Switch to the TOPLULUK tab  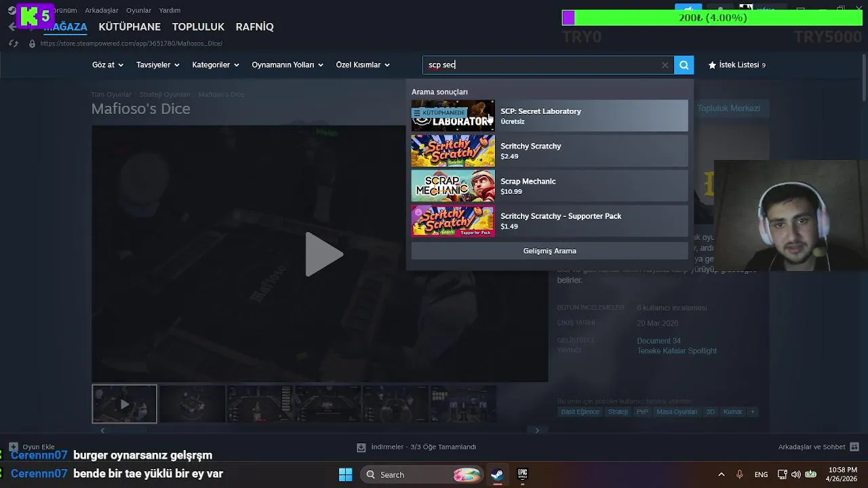coord(198,26)
